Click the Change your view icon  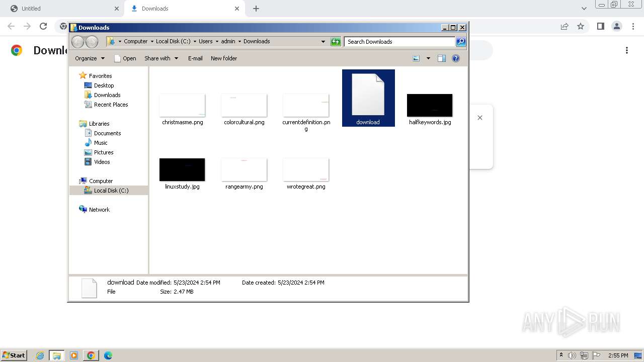416,58
